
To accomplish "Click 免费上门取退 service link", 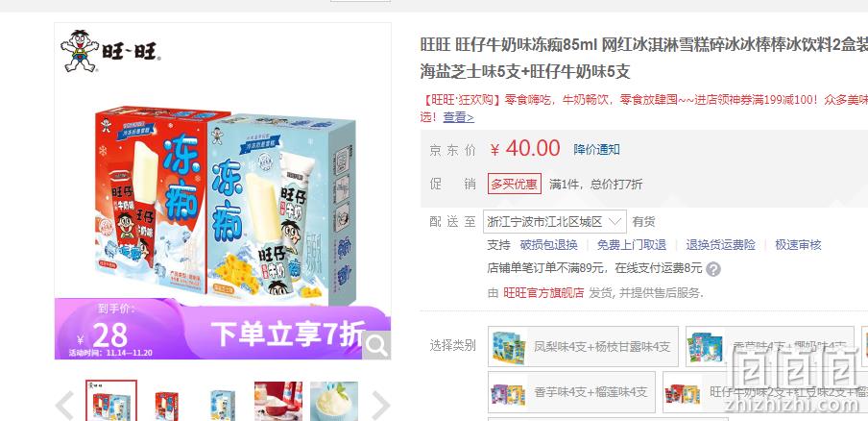I will pyautogui.click(x=632, y=245).
